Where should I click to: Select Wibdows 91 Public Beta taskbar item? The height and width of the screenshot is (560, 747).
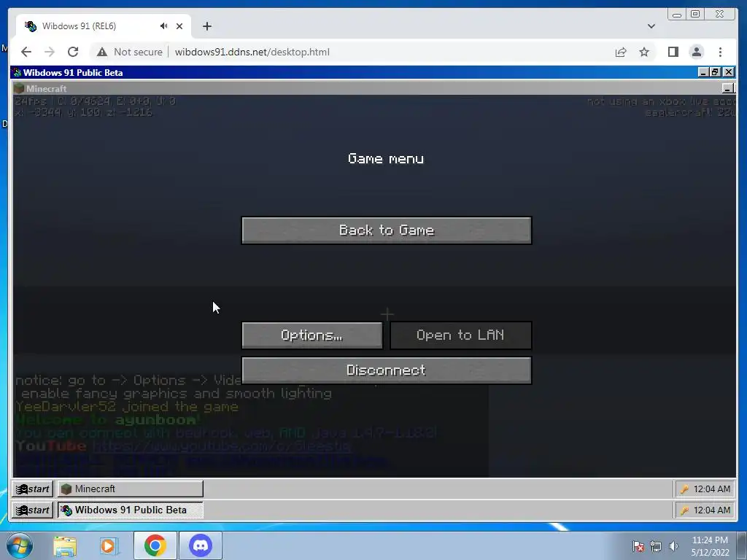point(130,510)
